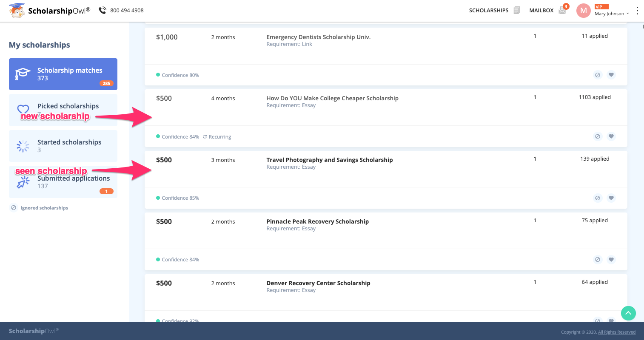Click the "11 applied" count
The height and width of the screenshot is (340, 644).
pyautogui.click(x=595, y=36)
